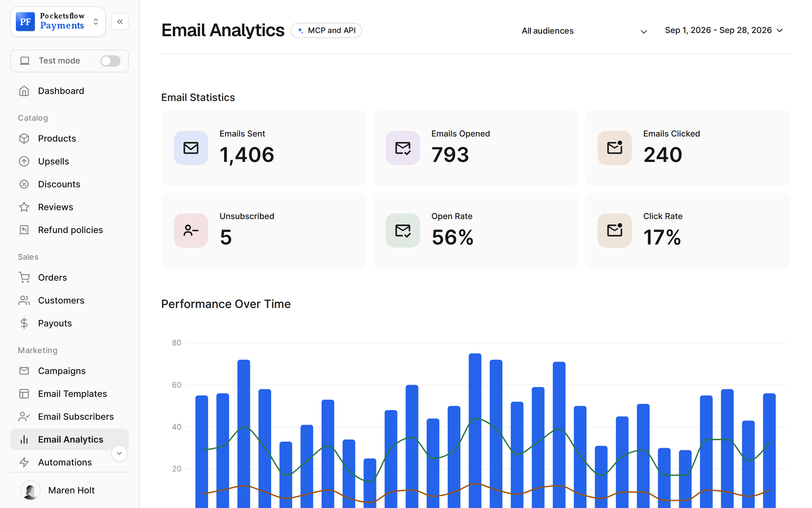
Task: Click the 793 emails opened value
Action: pyautogui.click(x=450, y=155)
